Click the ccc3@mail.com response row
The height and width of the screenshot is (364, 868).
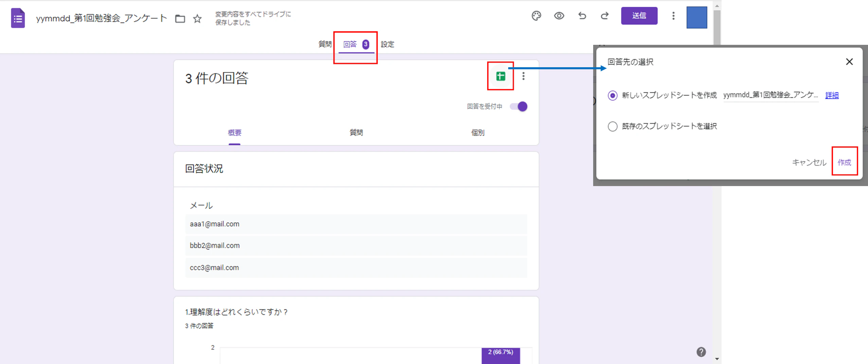click(356, 268)
